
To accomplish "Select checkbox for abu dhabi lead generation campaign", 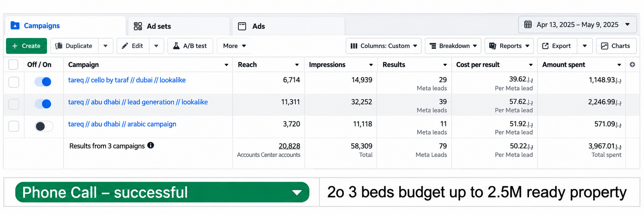I will coord(13,104).
